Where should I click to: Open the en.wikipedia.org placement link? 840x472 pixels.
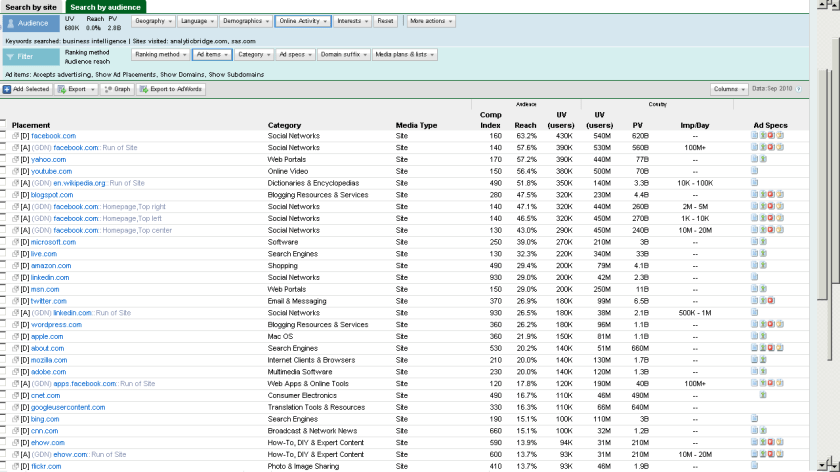point(80,183)
